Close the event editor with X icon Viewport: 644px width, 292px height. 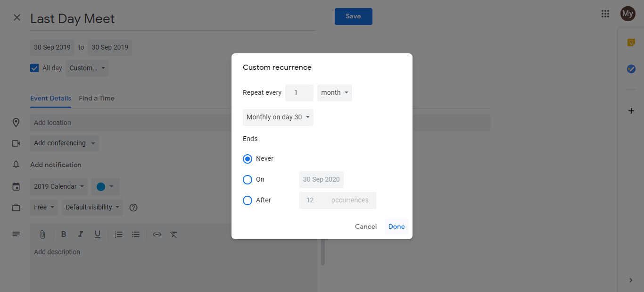17,17
